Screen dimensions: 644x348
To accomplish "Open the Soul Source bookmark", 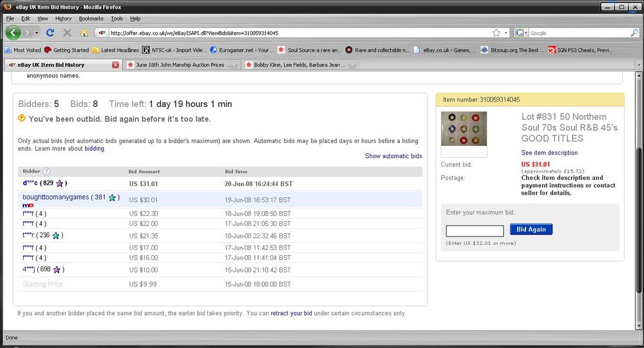I will (310, 50).
